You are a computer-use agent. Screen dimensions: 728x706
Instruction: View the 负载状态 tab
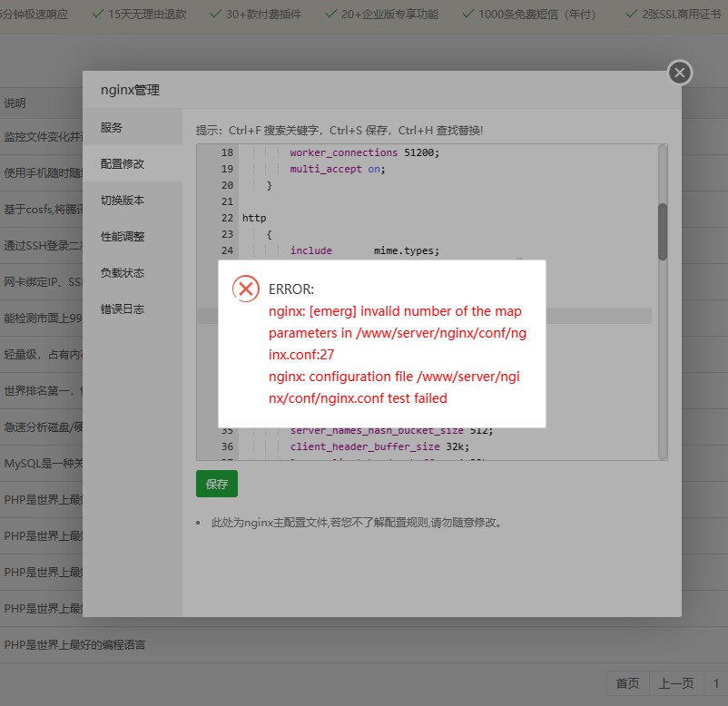click(x=133, y=272)
